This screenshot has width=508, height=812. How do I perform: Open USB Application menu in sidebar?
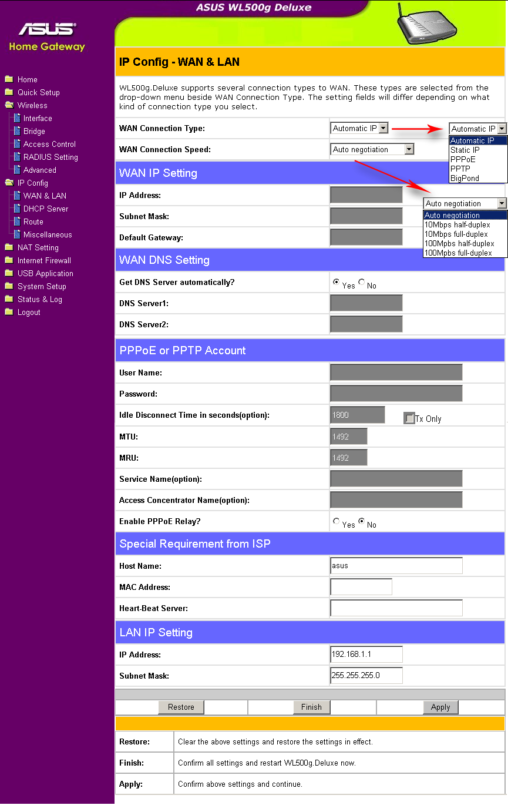(45, 273)
